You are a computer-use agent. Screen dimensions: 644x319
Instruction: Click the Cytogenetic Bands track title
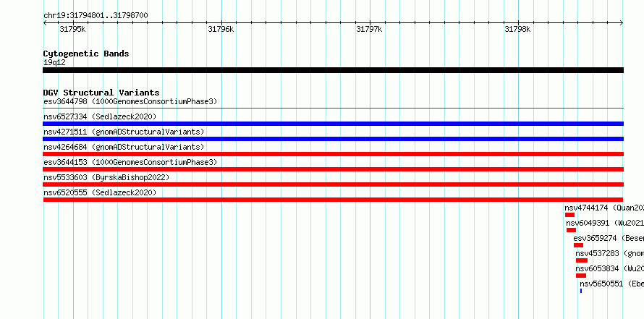point(86,54)
